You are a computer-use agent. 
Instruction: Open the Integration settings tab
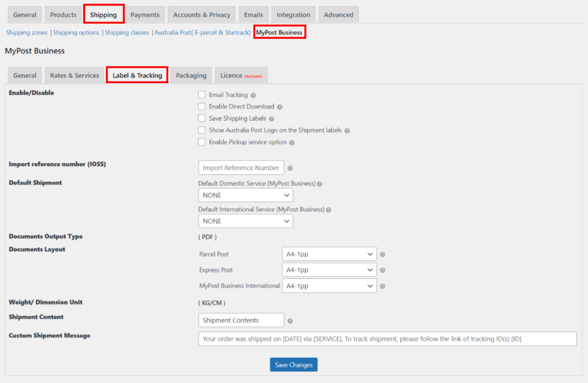click(293, 14)
